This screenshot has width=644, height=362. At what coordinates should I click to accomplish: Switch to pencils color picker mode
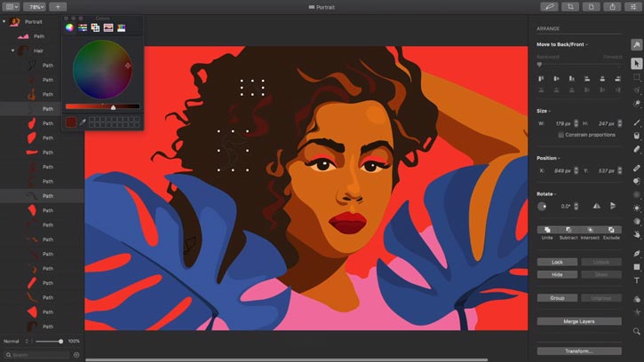[121, 28]
